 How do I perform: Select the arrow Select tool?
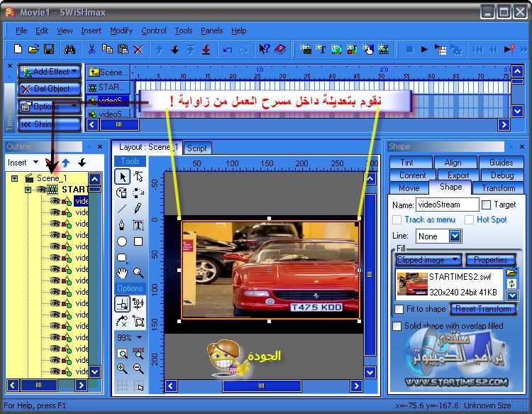(123, 177)
